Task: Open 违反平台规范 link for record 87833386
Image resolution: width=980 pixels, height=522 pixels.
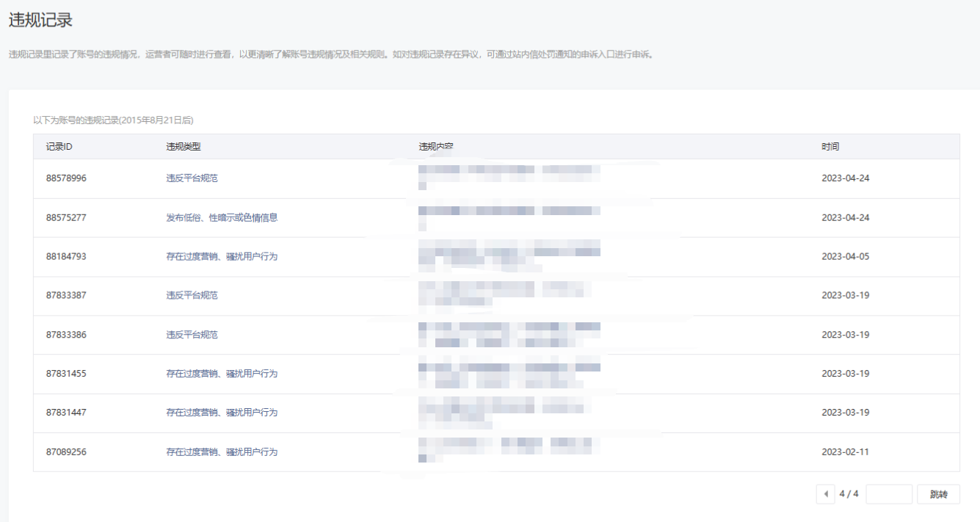Action: point(192,335)
